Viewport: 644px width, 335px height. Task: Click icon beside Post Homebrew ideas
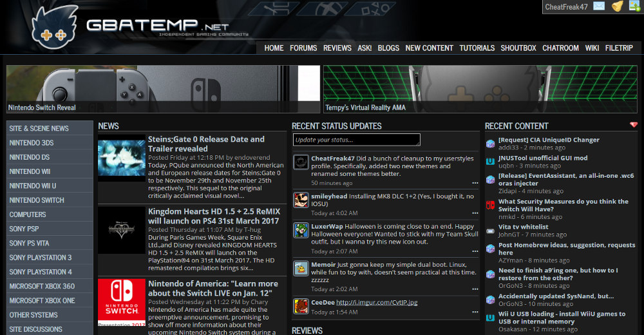490,249
